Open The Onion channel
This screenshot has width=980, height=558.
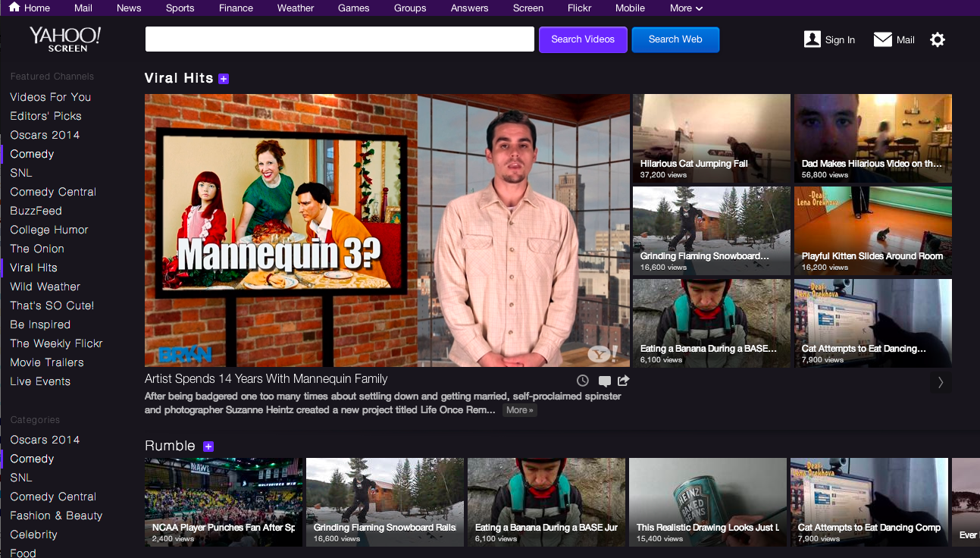tap(37, 249)
